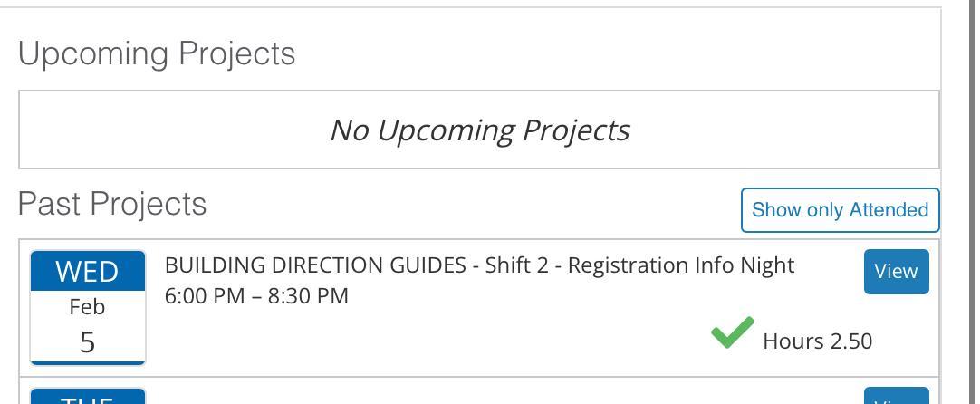Click the day number 5 in badge
980x404 pixels.
[87, 342]
